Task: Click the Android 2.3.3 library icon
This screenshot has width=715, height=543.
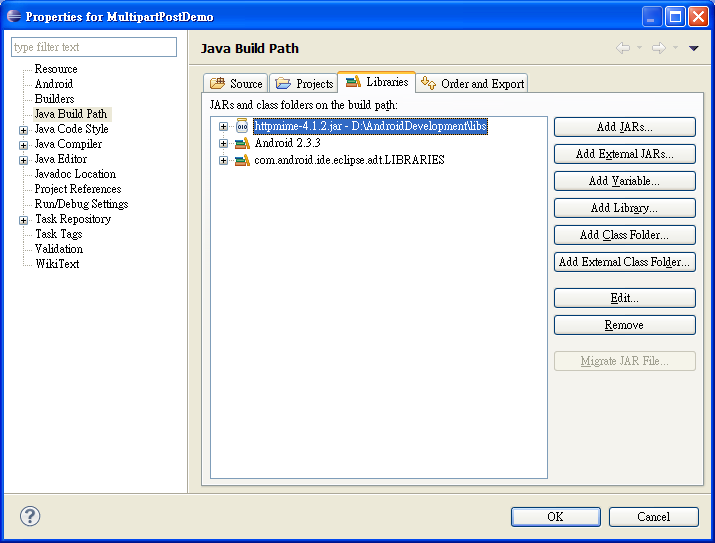Action: click(x=242, y=143)
